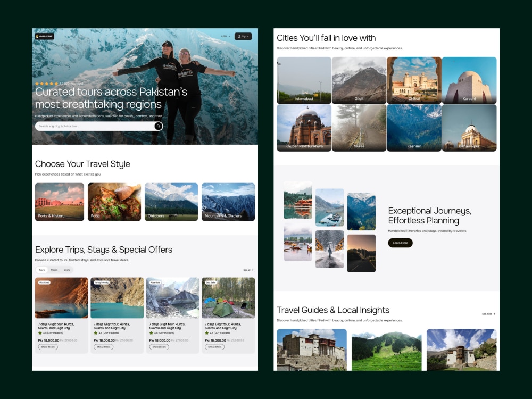Show details on the Family friendly tour card

point(104,347)
